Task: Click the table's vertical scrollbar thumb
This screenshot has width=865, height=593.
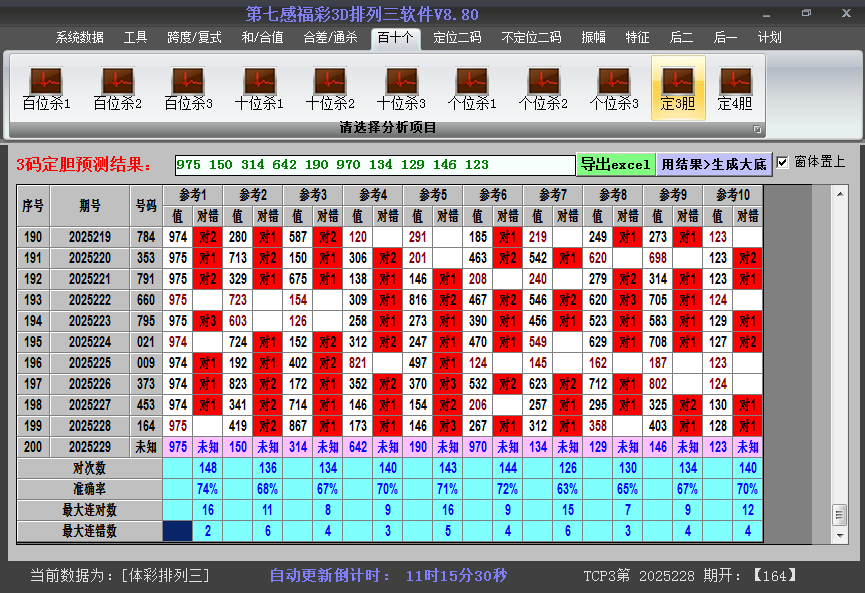Action: point(839,513)
